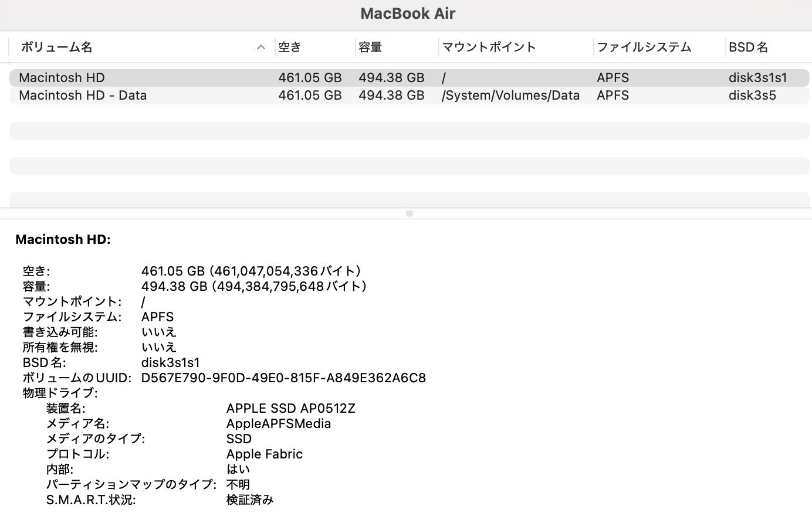Image resolution: width=812 pixels, height=530 pixels.
Task: Click the disk3s5 BSD name cell
Action: 752,95
